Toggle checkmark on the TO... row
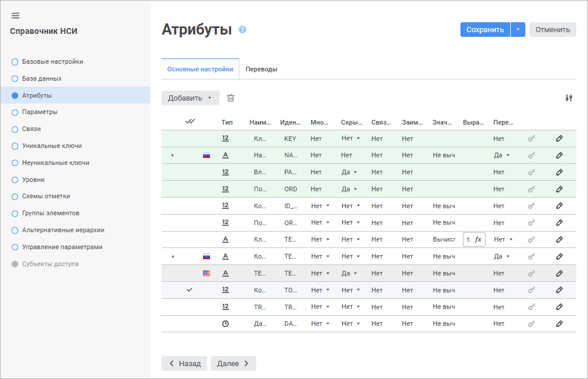The image size is (588, 379). click(x=190, y=290)
